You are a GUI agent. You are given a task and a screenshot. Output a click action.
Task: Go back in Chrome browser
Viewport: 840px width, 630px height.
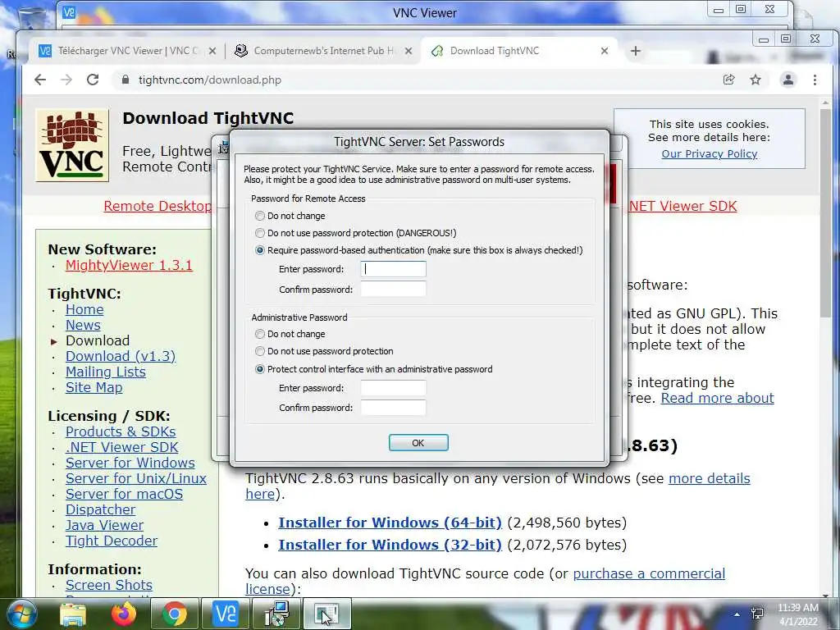tap(40, 80)
